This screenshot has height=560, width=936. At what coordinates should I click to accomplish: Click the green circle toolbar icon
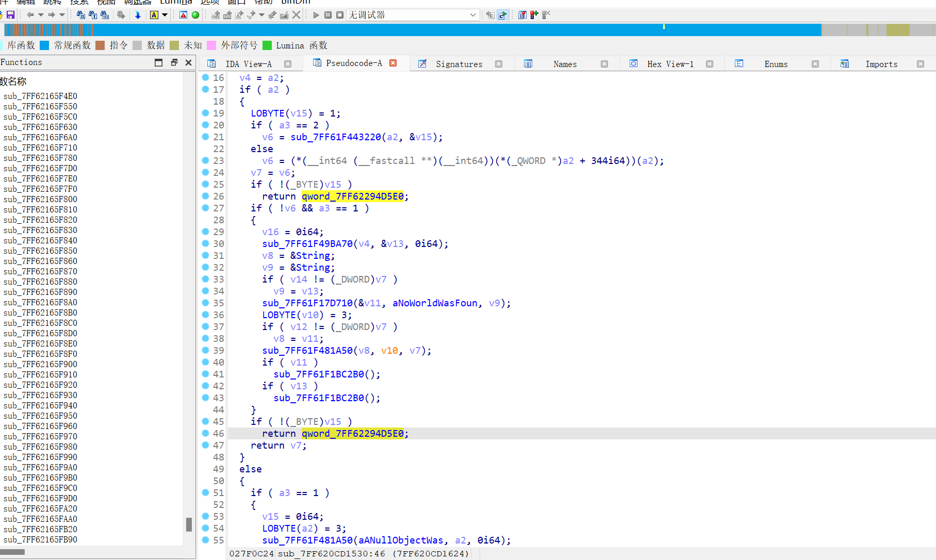click(x=195, y=15)
